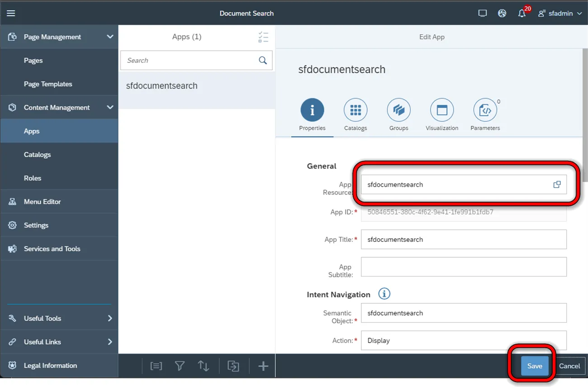Switch to the Visualization tab

click(442, 115)
